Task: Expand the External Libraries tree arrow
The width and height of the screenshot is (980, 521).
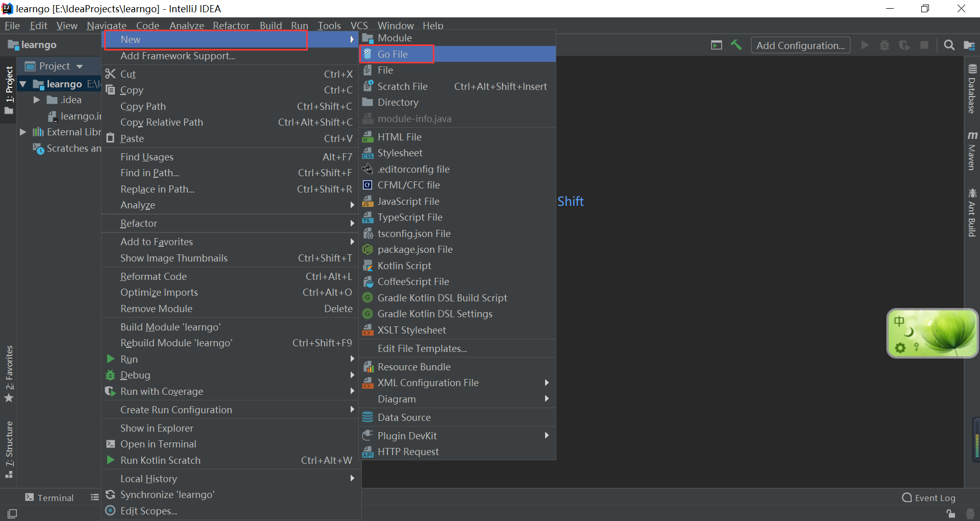Action: (23, 132)
